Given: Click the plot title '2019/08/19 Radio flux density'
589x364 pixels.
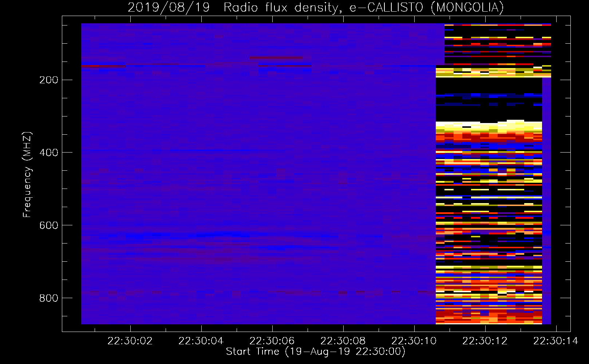Looking at the screenshot, I should coord(315,7).
